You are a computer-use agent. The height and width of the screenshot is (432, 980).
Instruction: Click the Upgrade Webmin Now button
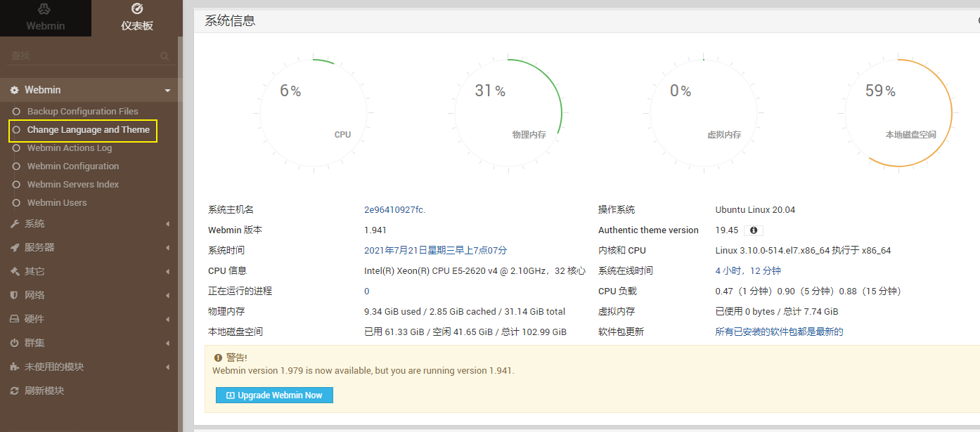pyautogui.click(x=274, y=395)
